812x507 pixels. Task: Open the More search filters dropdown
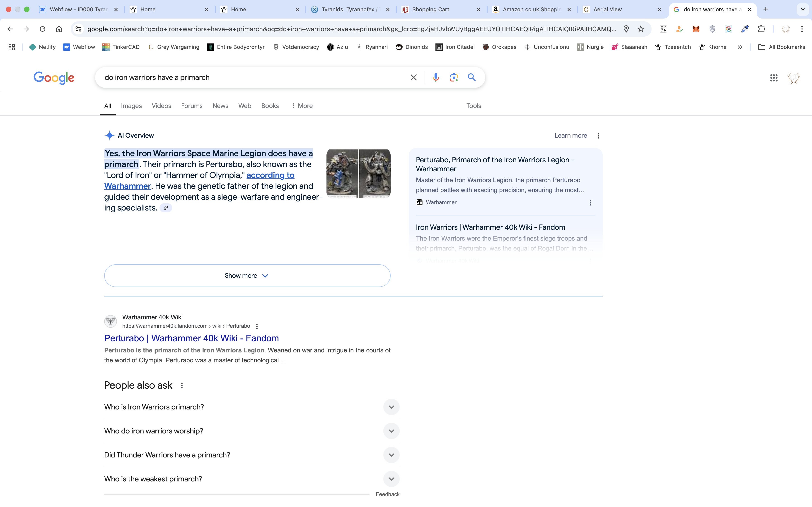tap(302, 106)
